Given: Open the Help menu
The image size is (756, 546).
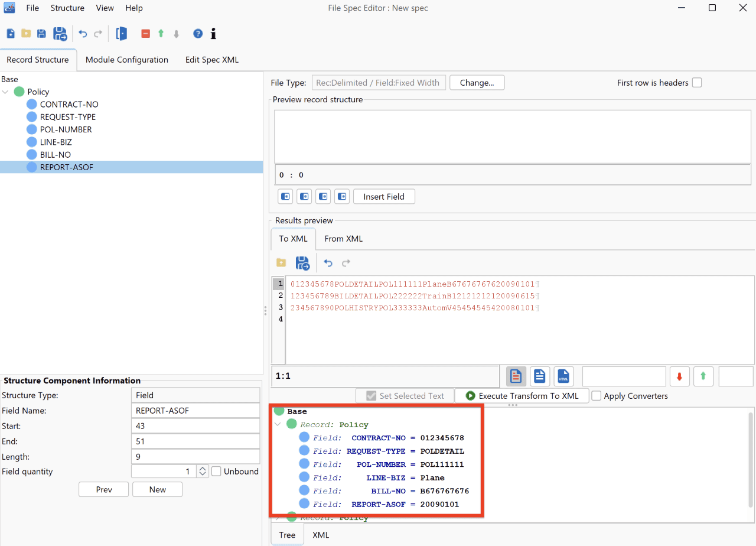Looking at the screenshot, I should (134, 8).
